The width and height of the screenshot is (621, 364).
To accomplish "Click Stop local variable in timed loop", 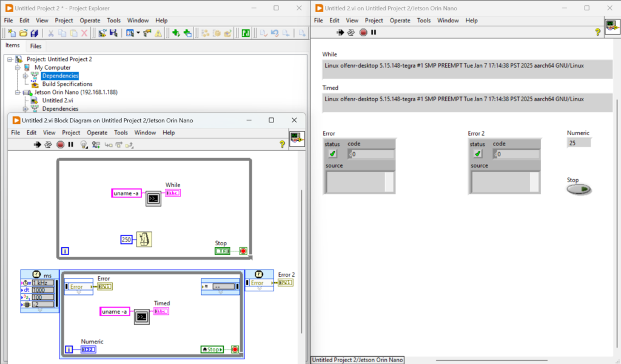I will [212, 349].
